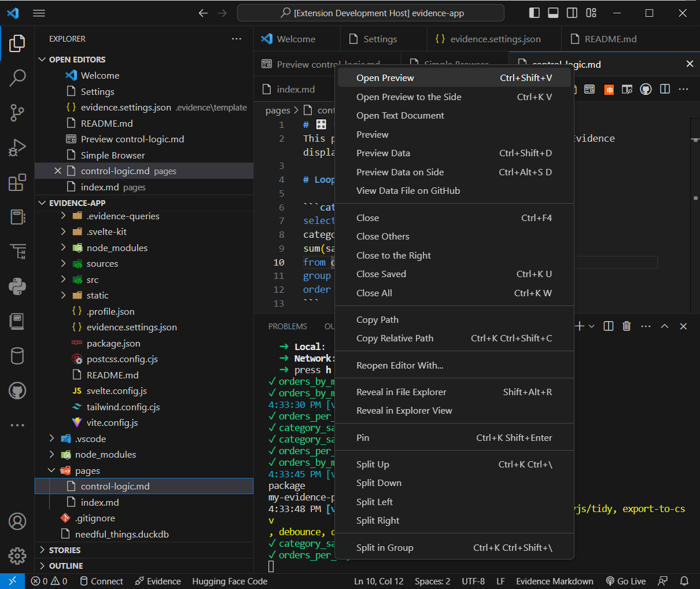The image size is (700, 589).
Task: Select the Python icon in the activity bar
Action: [17, 286]
